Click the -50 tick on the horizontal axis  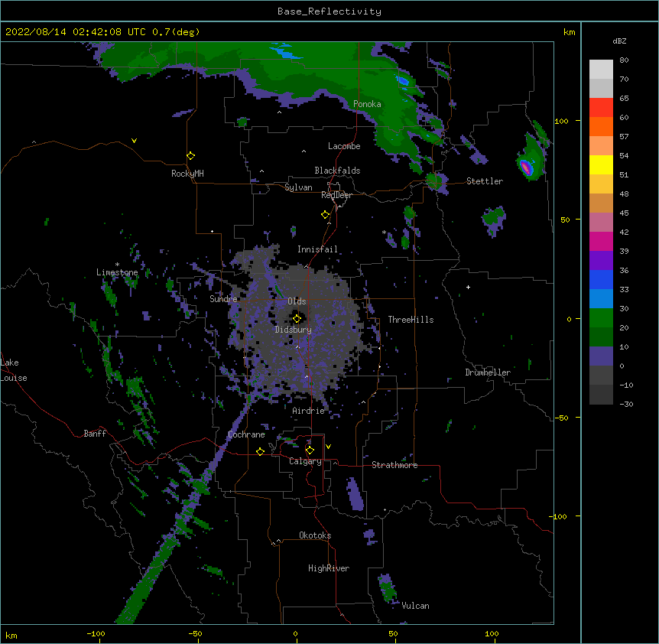(195, 634)
